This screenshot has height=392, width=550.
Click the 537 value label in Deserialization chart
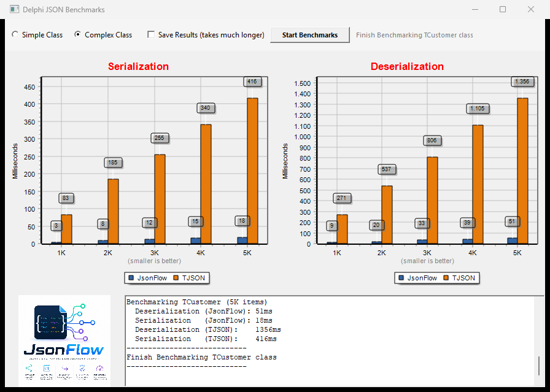click(386, 169)
